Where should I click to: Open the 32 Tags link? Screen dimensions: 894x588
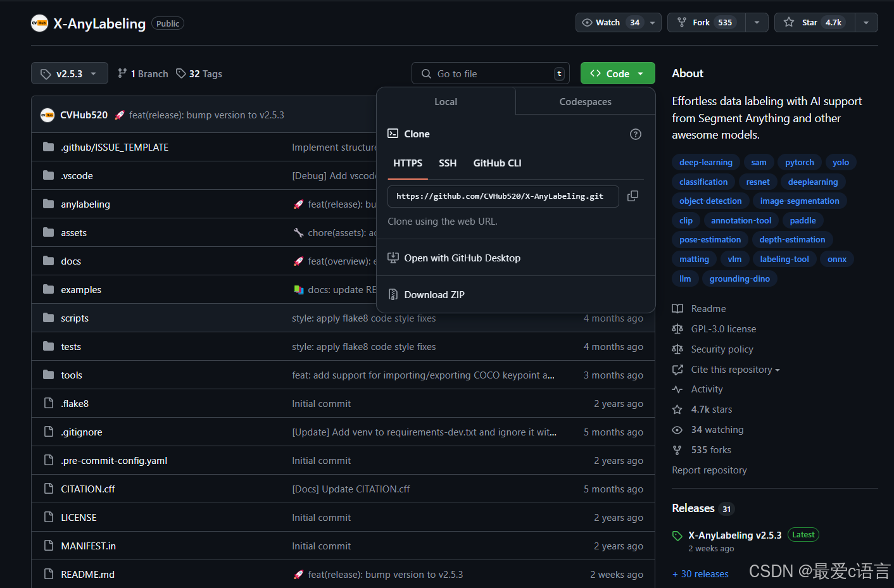(x=199, y=73)
